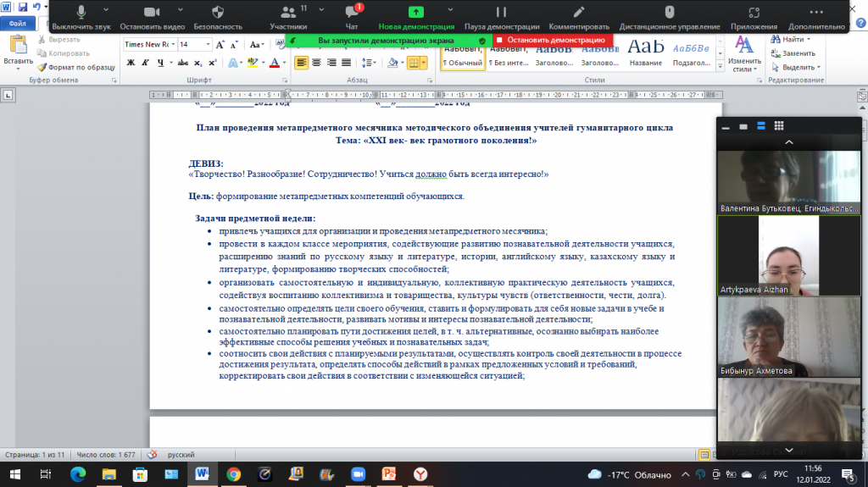Click Найти find in editing group

tap(791, 39)
